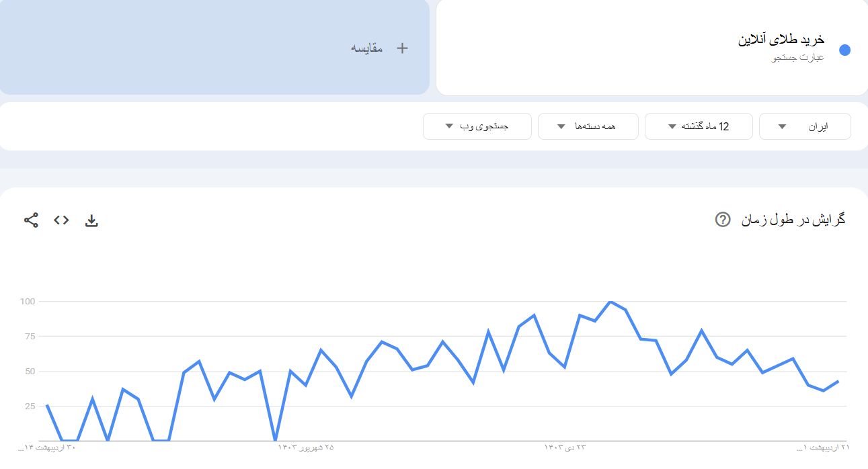The image size is (868, 469).
Task: Click the plus icon to add comparison
Action: click(402, 48)
